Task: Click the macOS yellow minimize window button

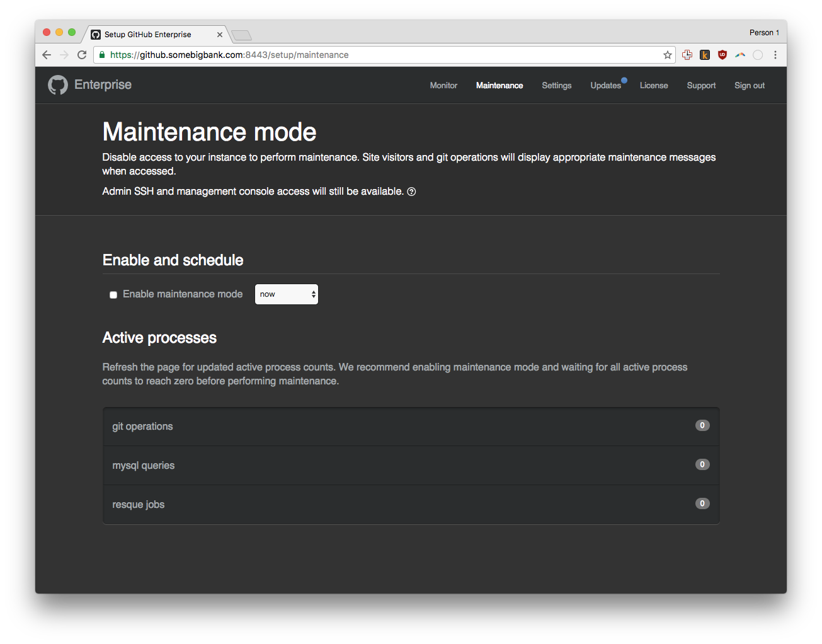Action: click(x=59, y=32)
